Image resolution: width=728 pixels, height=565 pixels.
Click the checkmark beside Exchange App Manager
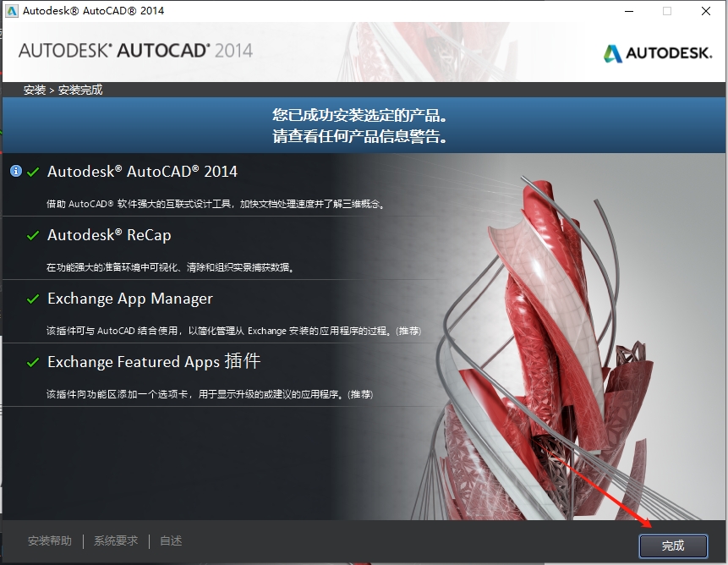tap(33, 299)
